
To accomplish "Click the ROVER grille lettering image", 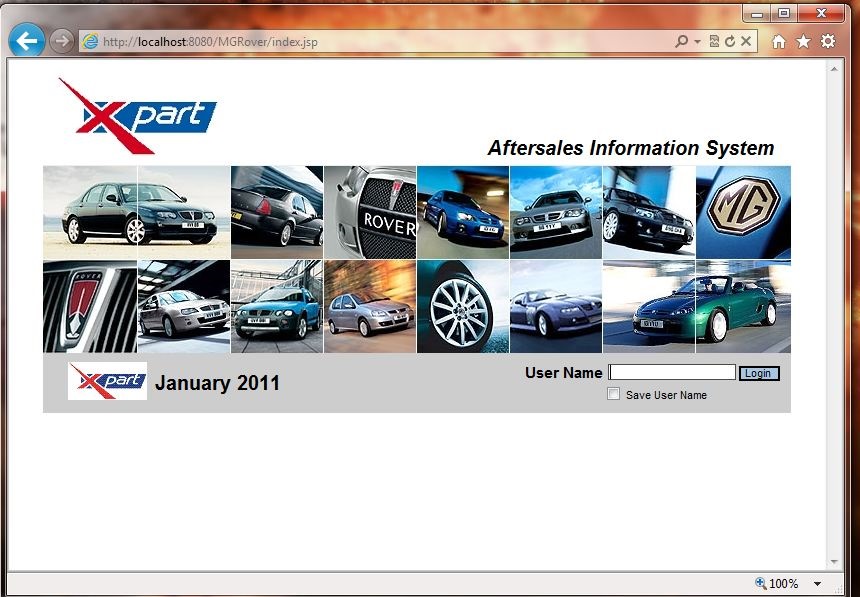I will [x=370, y=212].
